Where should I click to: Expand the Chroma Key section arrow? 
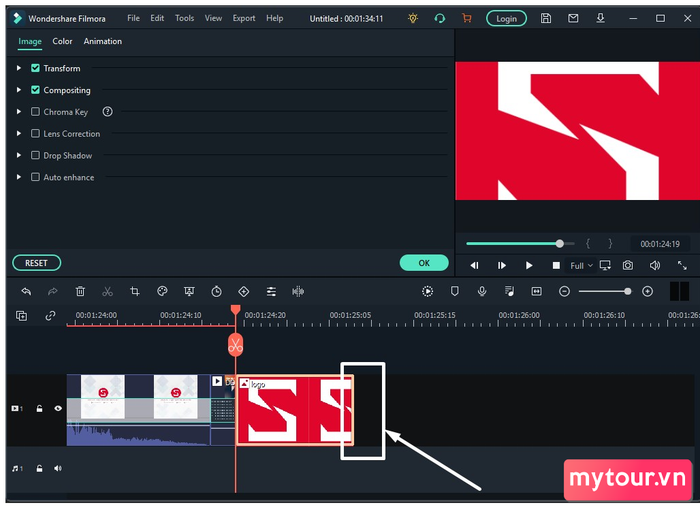coord(19,112)
